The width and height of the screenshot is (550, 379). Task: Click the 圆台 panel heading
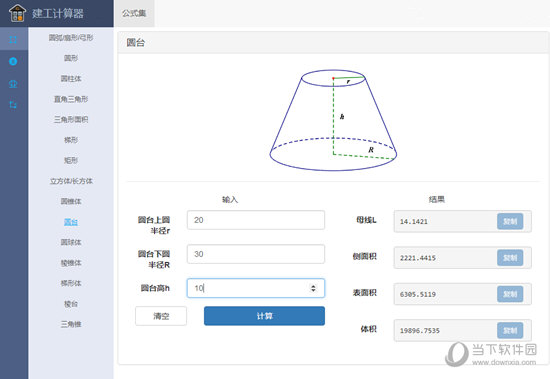pos(136,43)
